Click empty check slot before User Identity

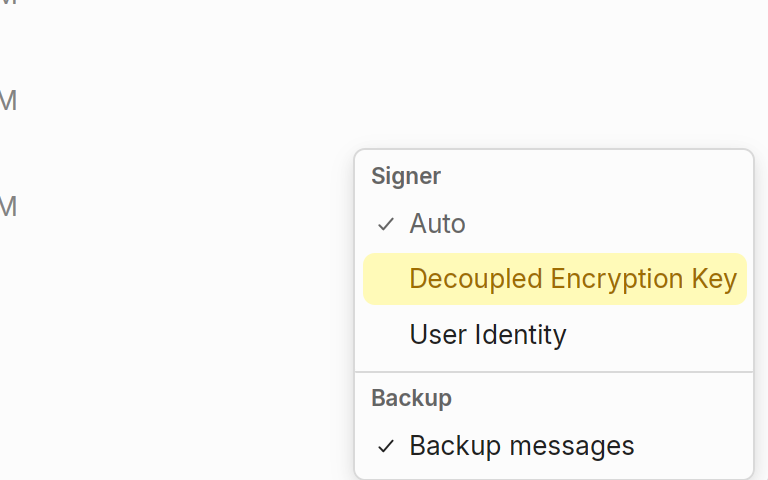click(x=386, y=335)
